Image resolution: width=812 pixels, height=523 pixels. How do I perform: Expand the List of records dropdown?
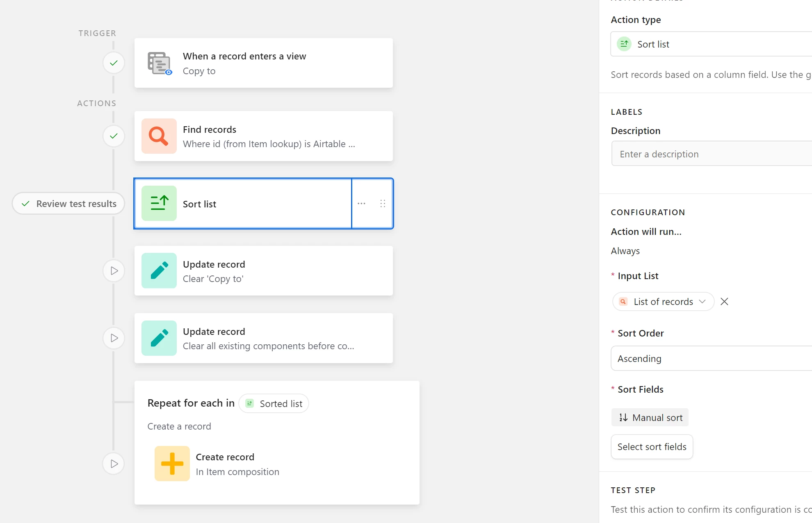click(663, 302)
